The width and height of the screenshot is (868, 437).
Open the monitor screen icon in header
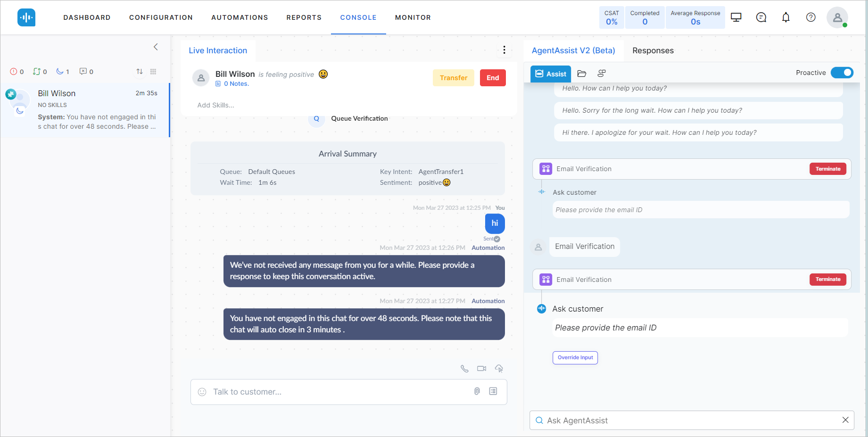(x=736, y=17)
